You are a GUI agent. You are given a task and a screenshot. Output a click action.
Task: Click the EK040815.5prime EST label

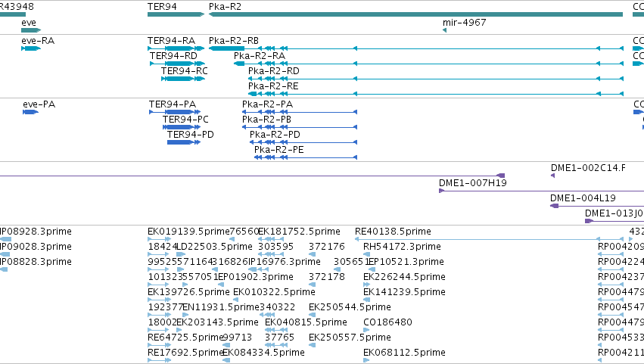306,322
